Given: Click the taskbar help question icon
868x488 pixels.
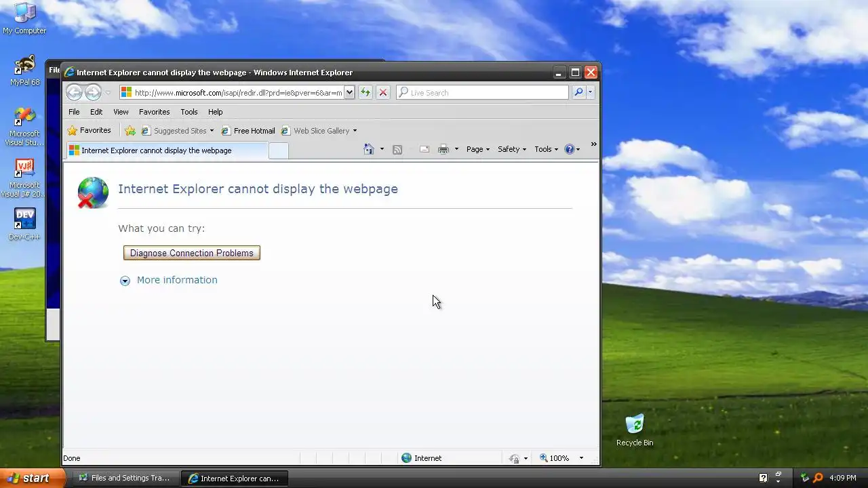Looking at the screenshot, I should pos(764,478).
